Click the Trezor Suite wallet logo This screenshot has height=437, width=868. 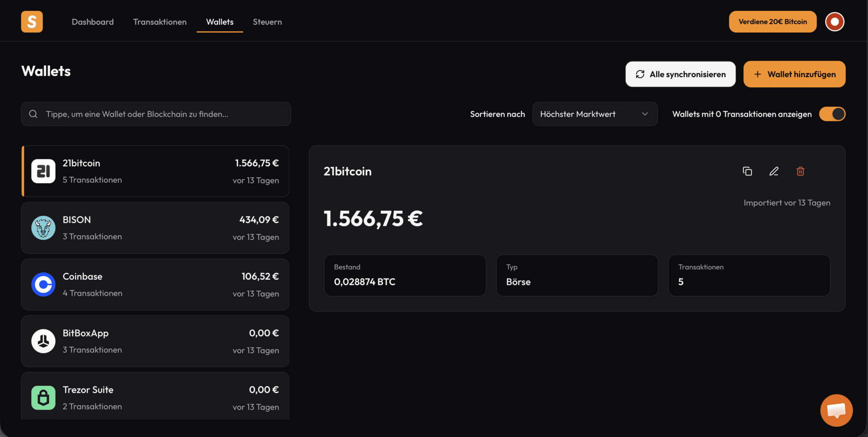(x=43, y=398)
